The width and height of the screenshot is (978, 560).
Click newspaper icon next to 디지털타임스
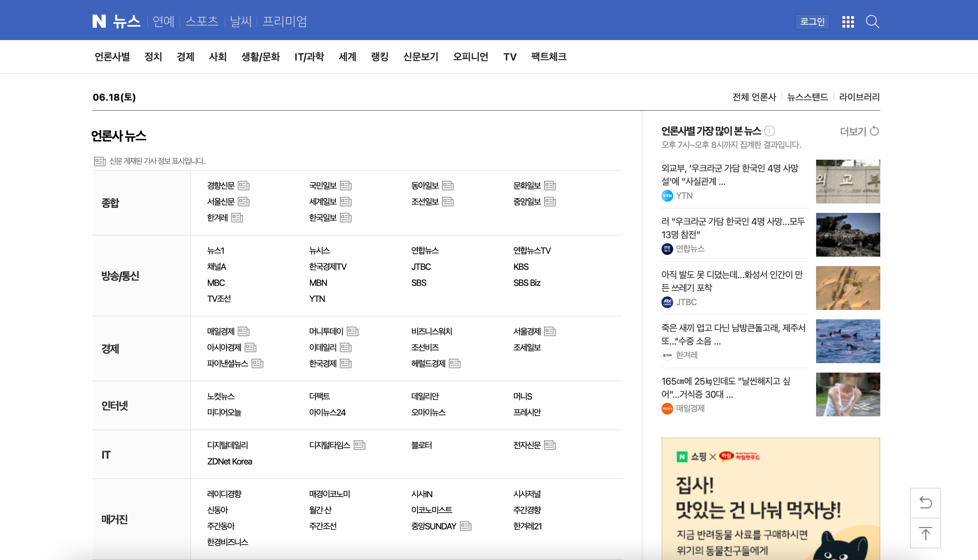pyautogui.click(x=359, y=446)
